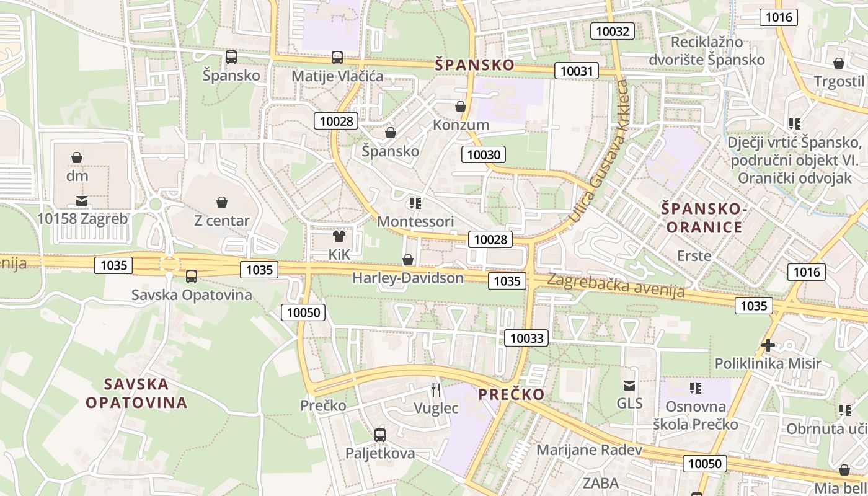Click the Vuglec restaurant fork-knife icon
Viewport: 868px width, 496px height.
point(436,389)
